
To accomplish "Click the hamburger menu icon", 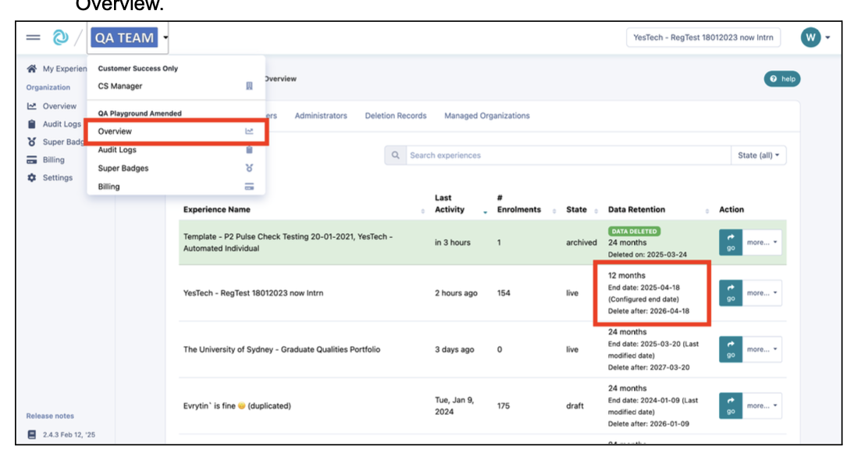I will pyautogui.click(x=33, y=38).
